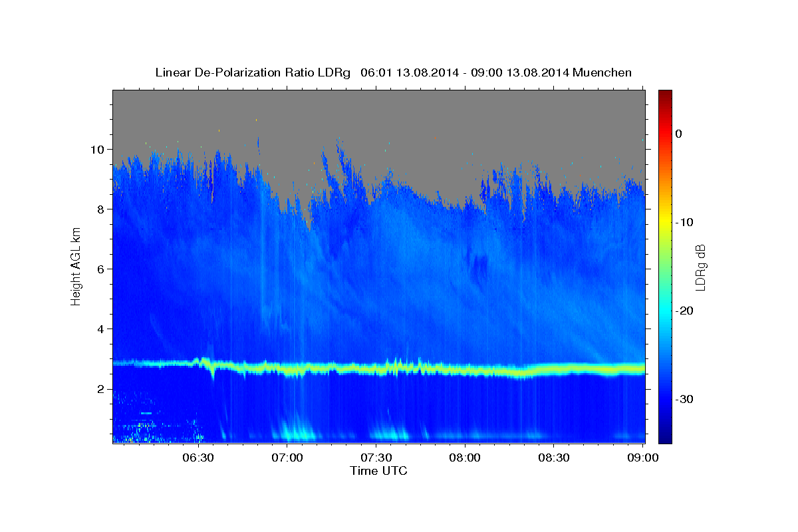Click the 'Time UTC' axis title
The height and width of the screenshot is (532, 798).
pos(378,471)
